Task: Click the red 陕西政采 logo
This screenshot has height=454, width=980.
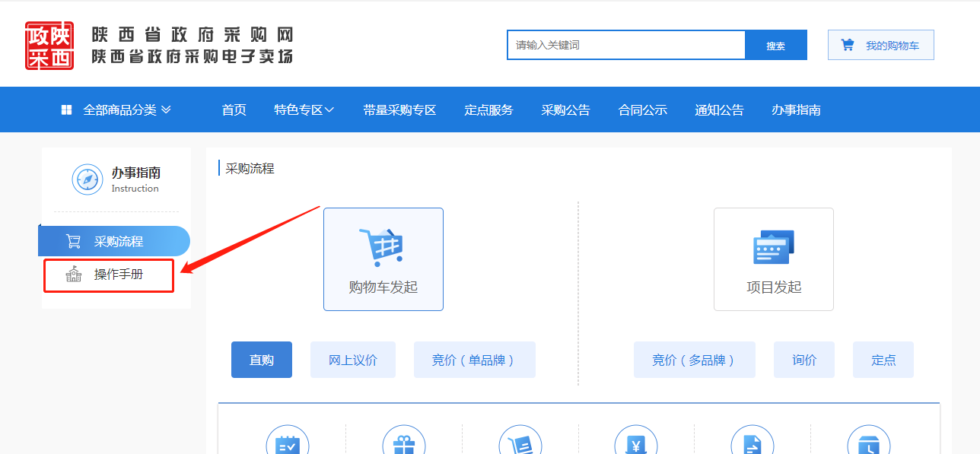Action: (49, 46)
